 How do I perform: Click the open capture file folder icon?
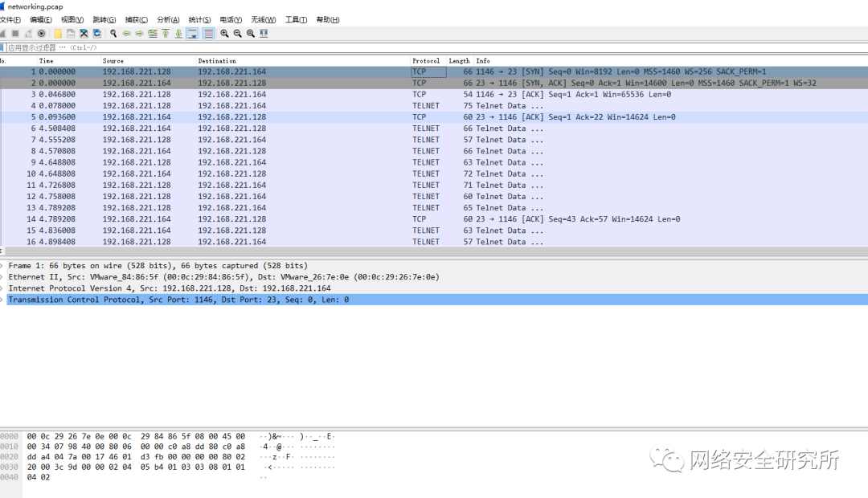tap(58, 33)
